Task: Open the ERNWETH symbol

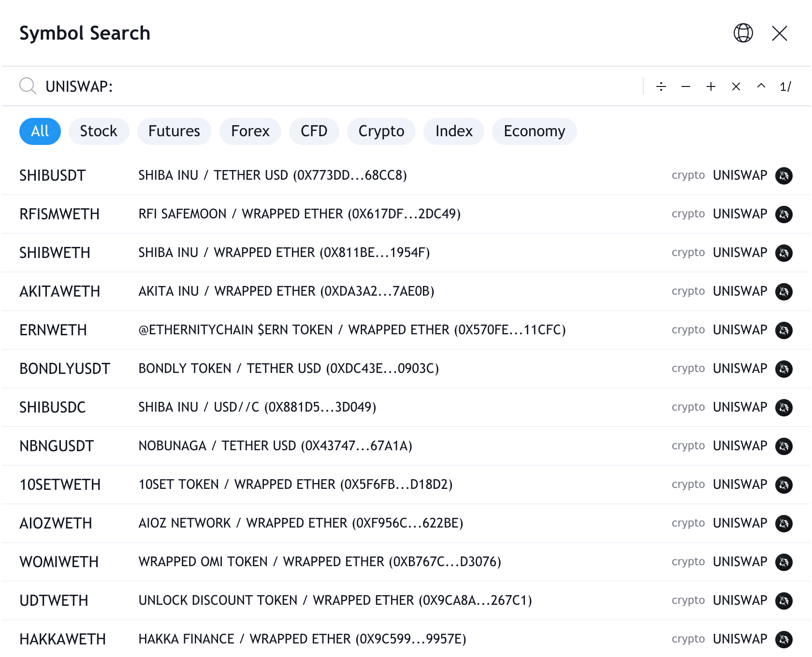Action: 406,330
